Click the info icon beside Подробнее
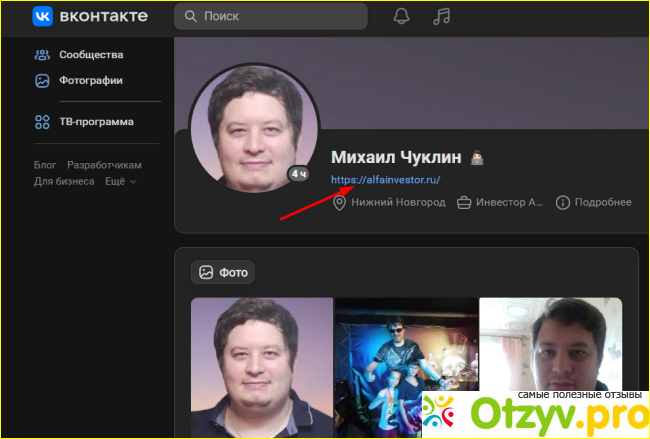The height and width of the screenshot is (439, 650). (563, 203)
